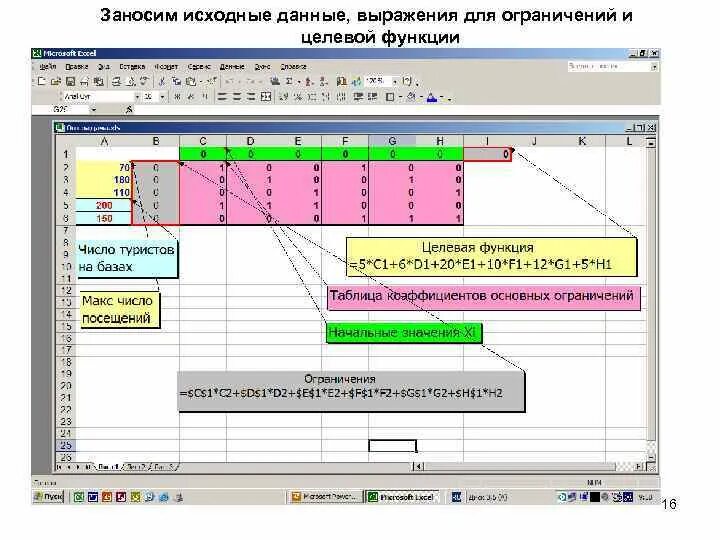This screenshot has width=720, height=540.
Task: Cut selection with the scissors icon
Action: pos(162,82)
